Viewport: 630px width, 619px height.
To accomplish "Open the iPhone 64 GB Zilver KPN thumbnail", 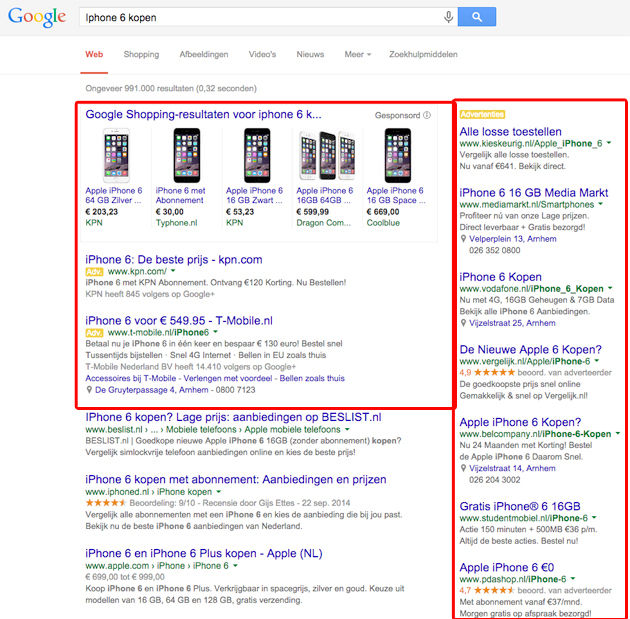I will pos(116,155).
